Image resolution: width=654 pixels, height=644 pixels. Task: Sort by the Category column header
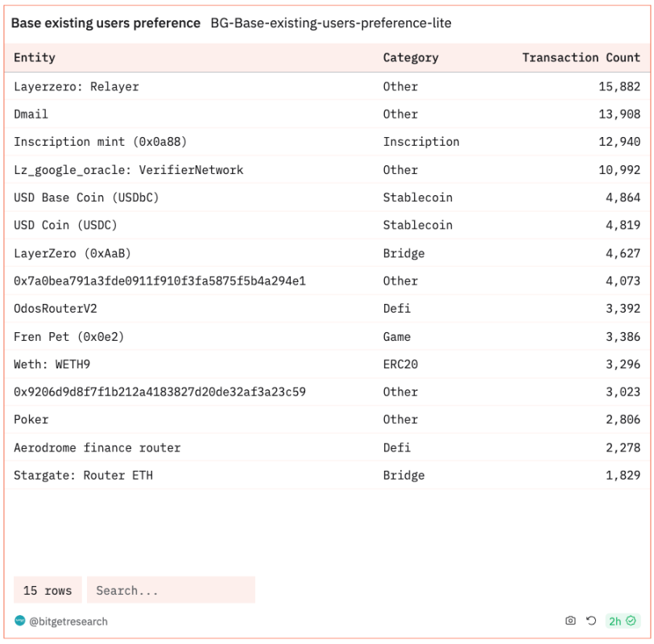point(411,57)
